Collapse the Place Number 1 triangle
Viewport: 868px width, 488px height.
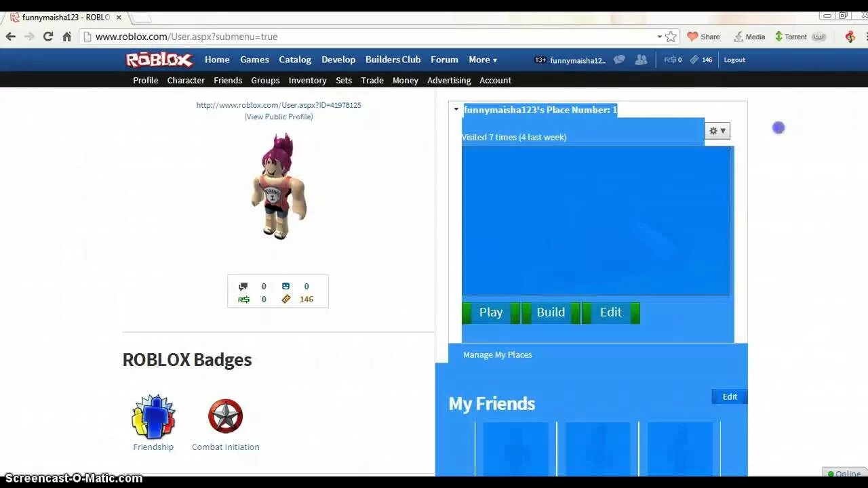coord(456,110)
